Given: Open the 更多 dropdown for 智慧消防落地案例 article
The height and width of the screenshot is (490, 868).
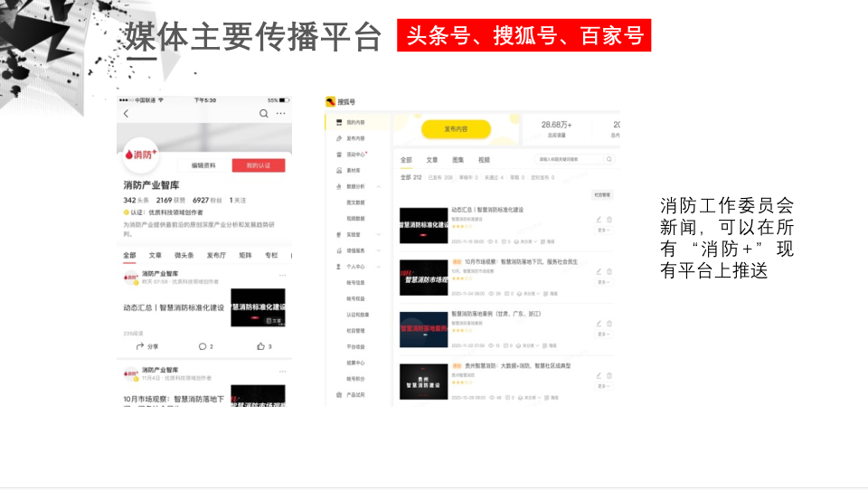Looking at the screenshot, I should pos(603,335).
